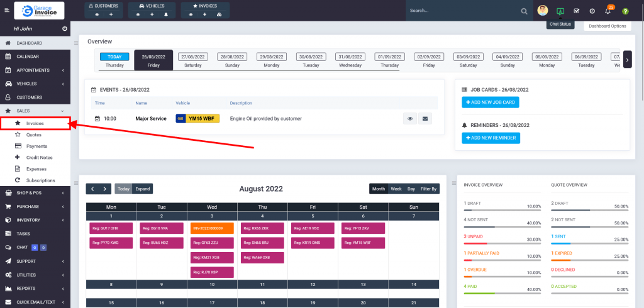Click the green help question mark icon
644x308 pixels.
click(x=625, y=11)
